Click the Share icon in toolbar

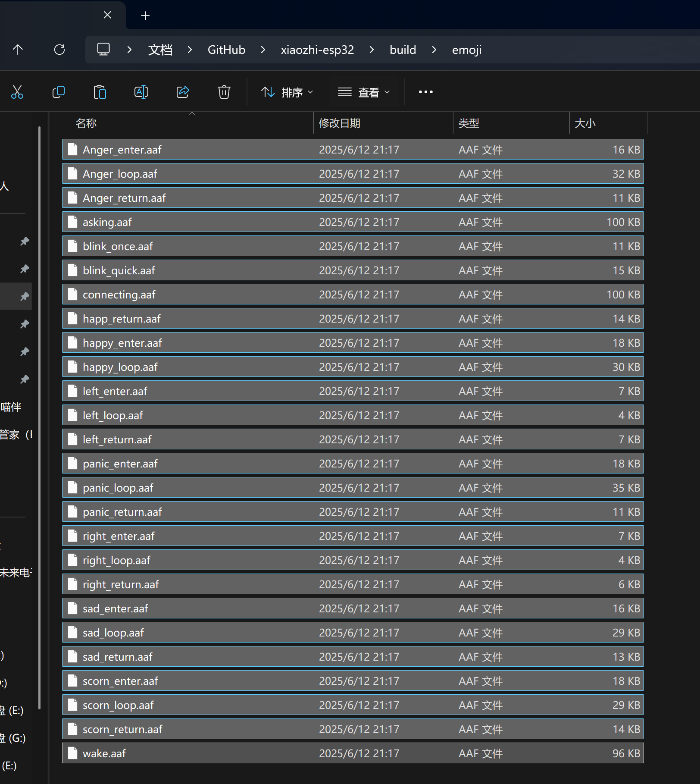[183, 92]
